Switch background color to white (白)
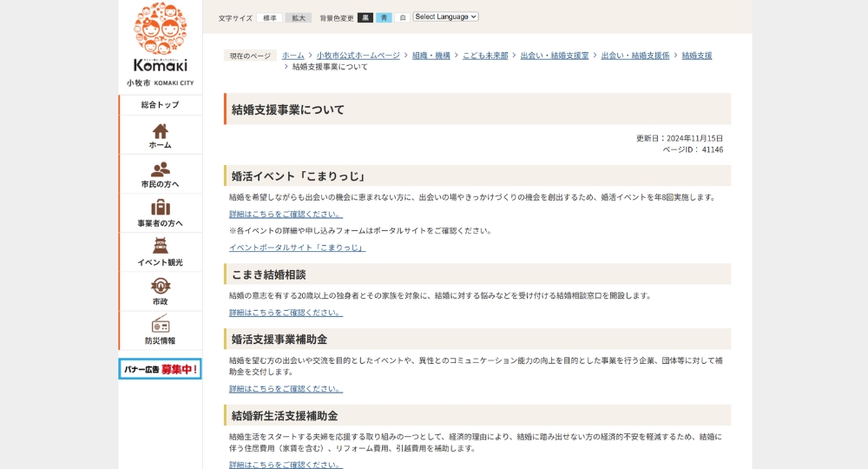 403,17
